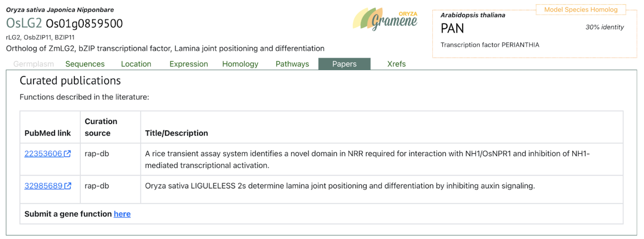This screenshot has width=644, height=239.
Task: Click the Os01g0859500 gene identifier
Action: [84, 24]
